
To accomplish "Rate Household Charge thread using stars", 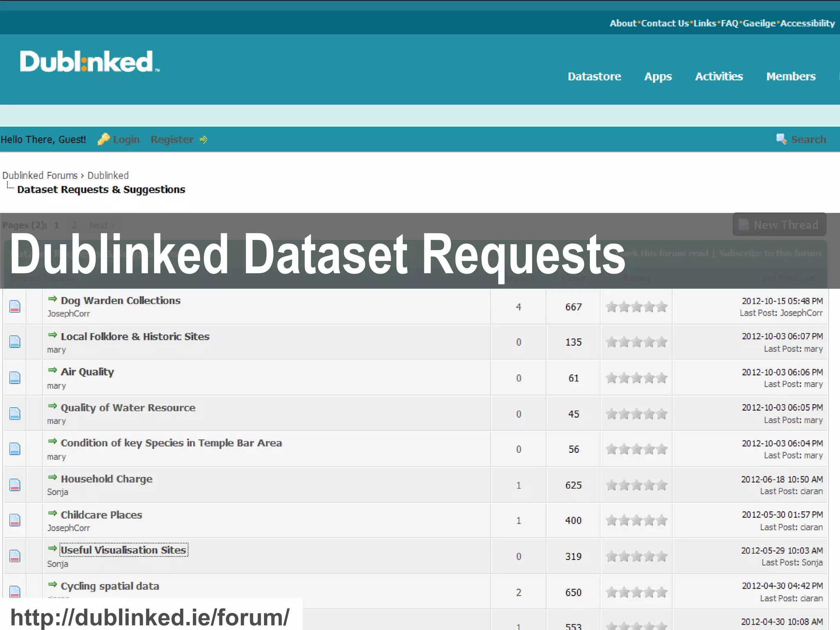I will 637,485.
